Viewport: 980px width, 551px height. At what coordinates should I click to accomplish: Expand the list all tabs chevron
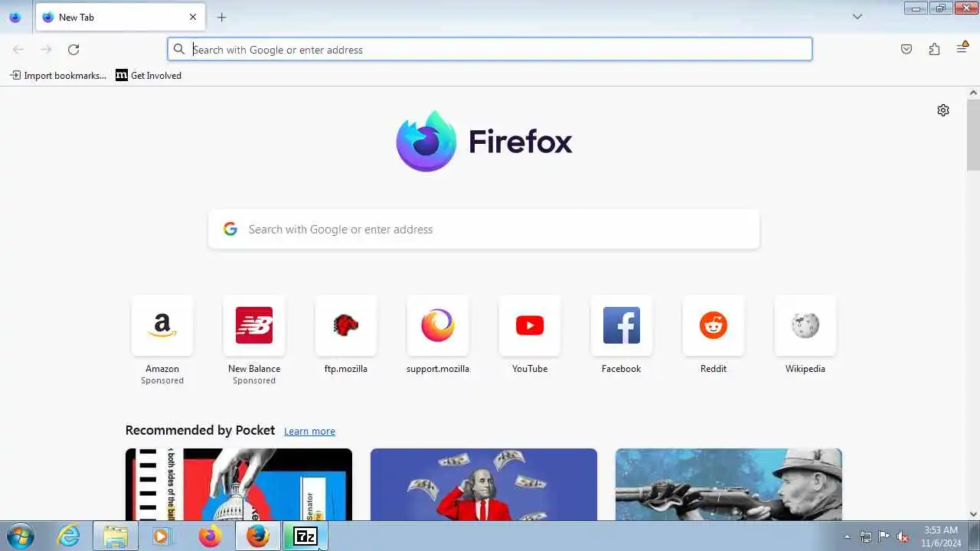pos(857,17)
